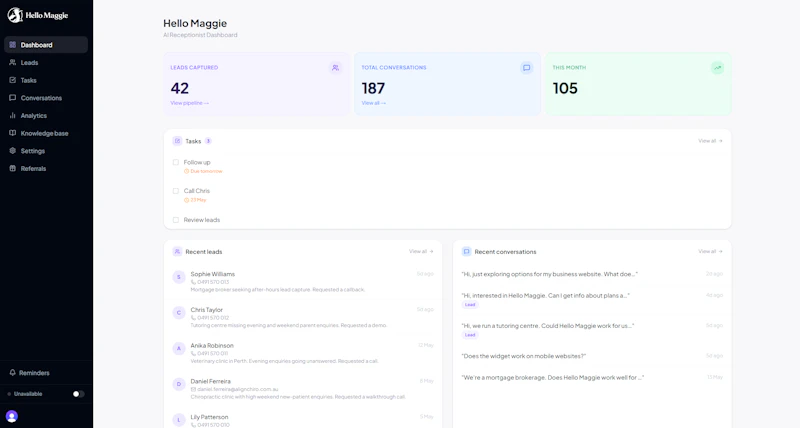Image resolution: width=800 pixels, height=428 pixels.
Task: Click the Hello Maggie logo icon
Action: (x=15, y=15)
